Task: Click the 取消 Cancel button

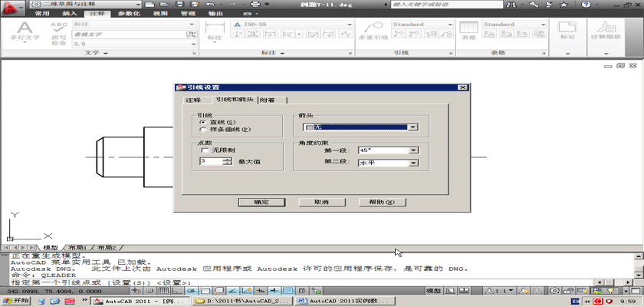Action: click(x=322, y=202)
